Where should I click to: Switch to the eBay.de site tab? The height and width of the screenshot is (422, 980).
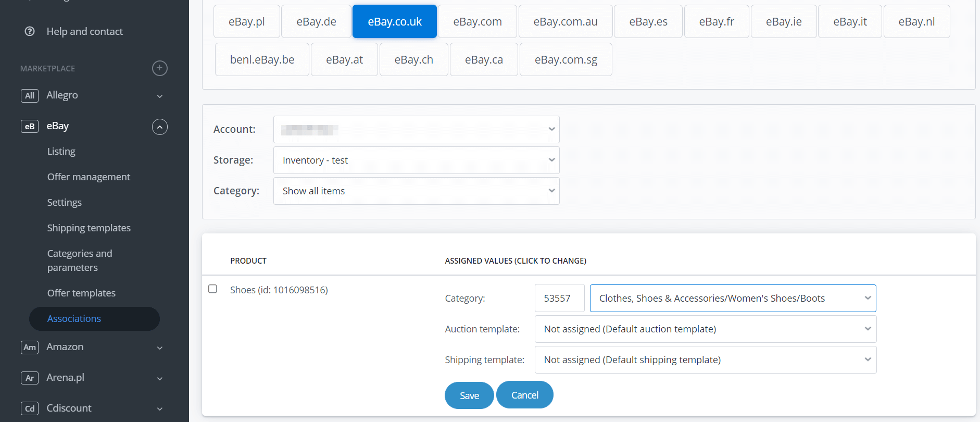316,21
